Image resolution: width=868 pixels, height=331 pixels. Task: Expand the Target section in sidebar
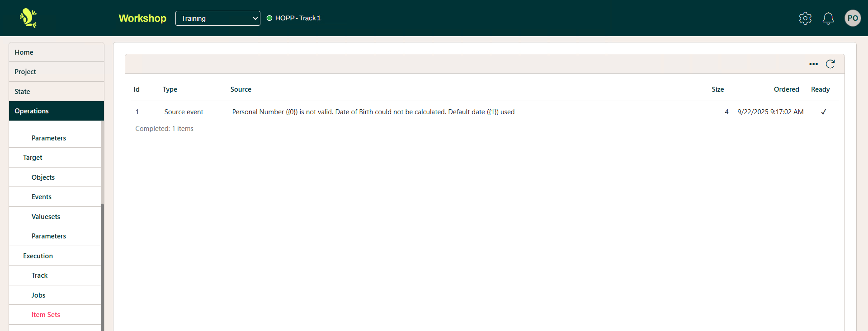[33, 158]
